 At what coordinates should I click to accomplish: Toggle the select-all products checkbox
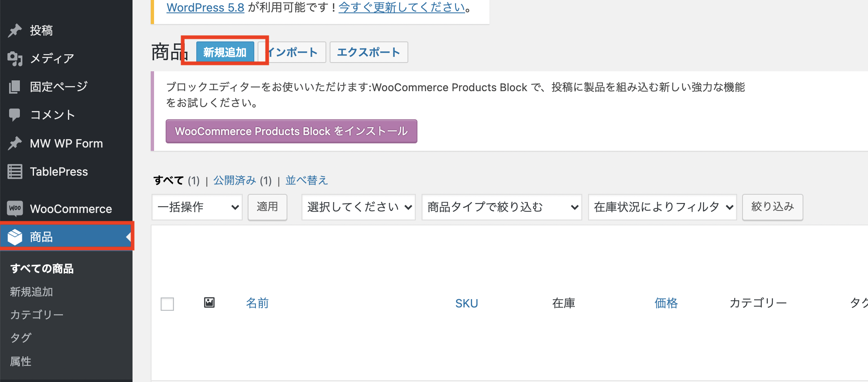167,304
